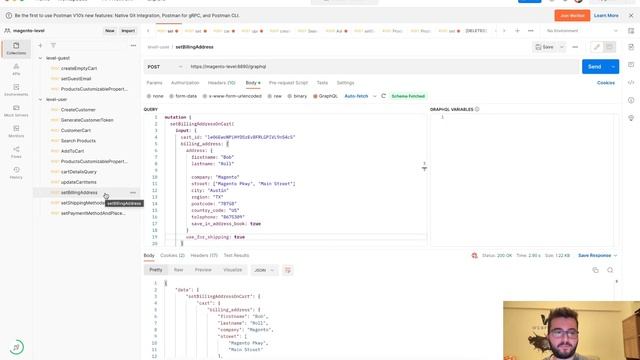Switch to the Params tab

pos(154,83)
